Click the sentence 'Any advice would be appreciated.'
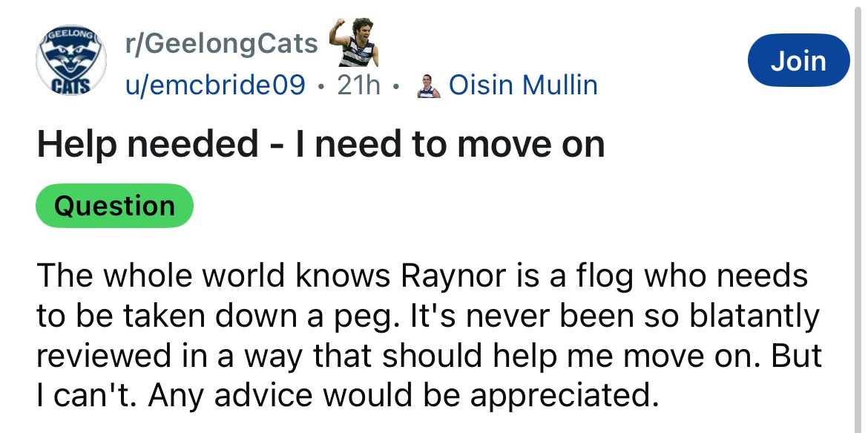868x433 pixels. click(x=403, y=396)
